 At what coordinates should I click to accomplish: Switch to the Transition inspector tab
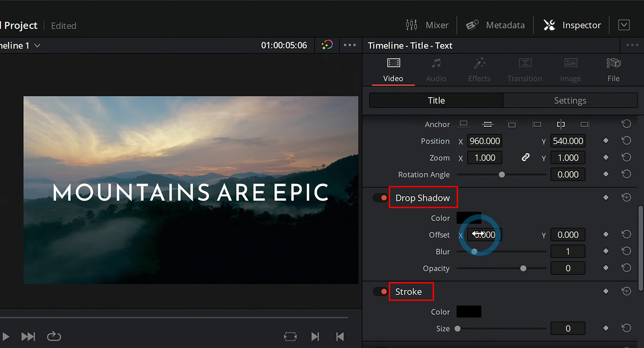click(525, 69)
